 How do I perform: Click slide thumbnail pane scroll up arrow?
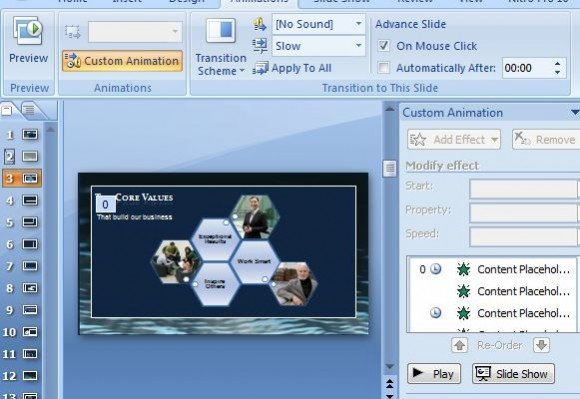51,129
